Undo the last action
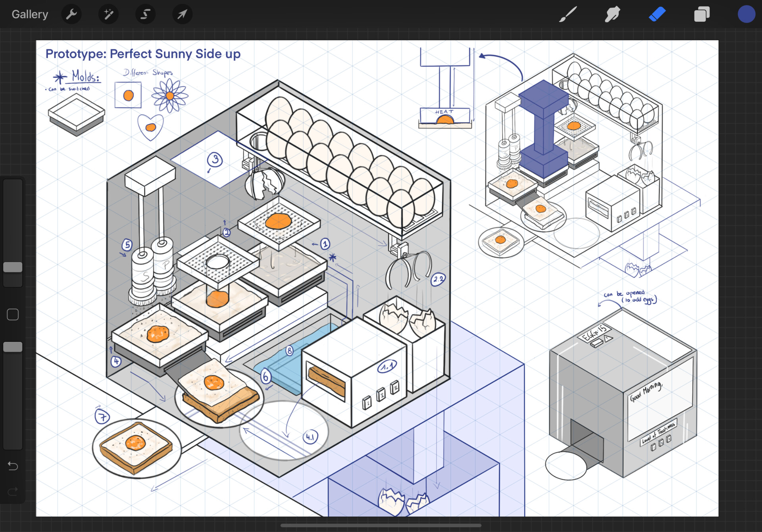 coord(13,466)
